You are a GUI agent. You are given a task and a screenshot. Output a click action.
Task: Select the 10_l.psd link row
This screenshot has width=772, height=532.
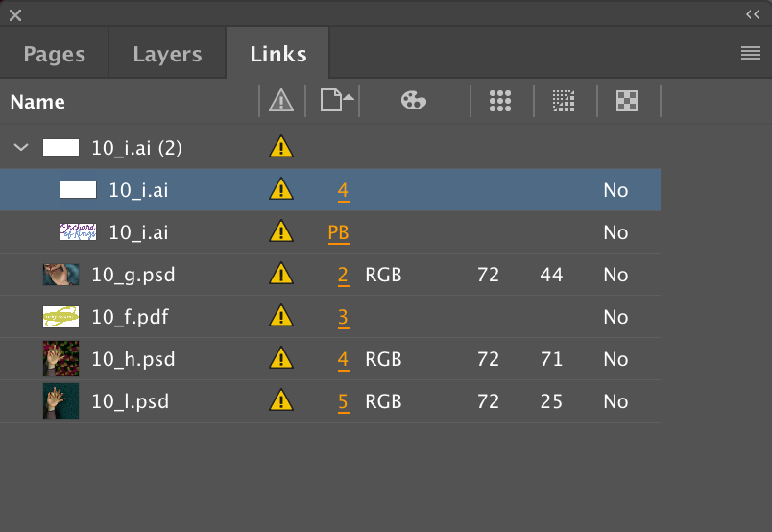tap(330, 401)
